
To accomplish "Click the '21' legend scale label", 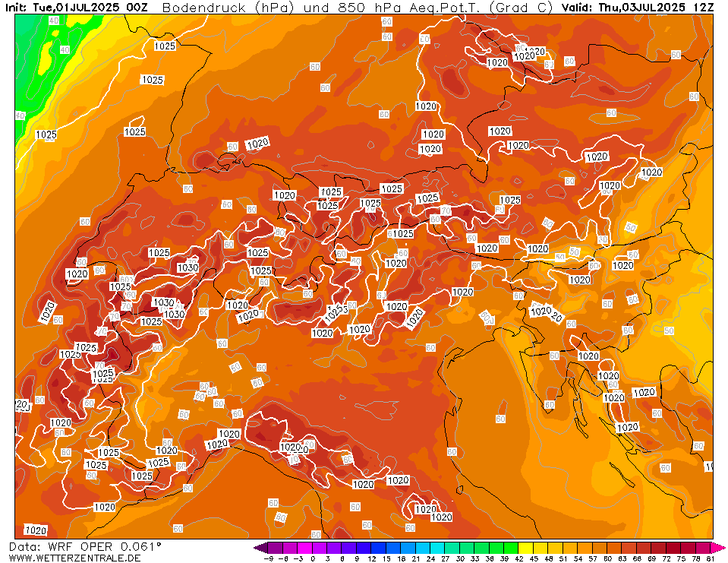I will (416, 558).
